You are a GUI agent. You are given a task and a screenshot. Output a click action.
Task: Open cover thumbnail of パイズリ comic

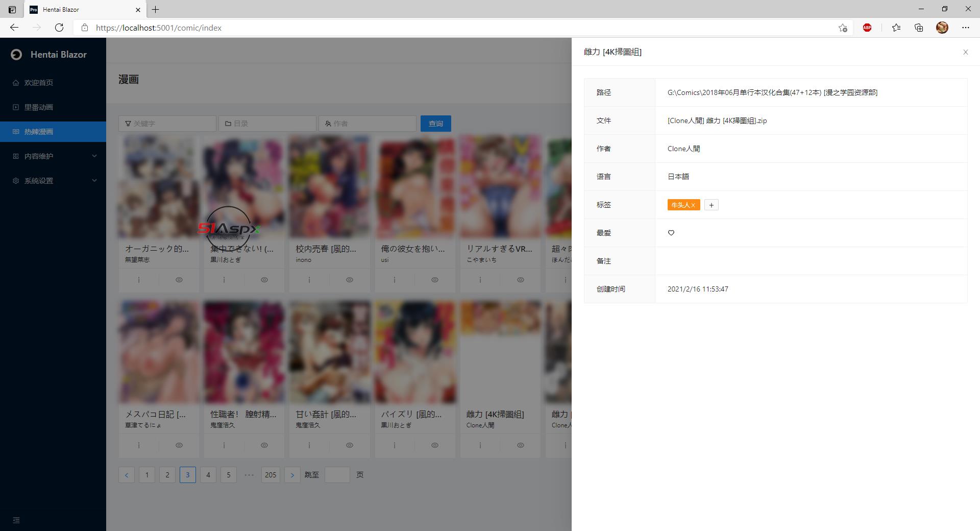coord(415,352)
